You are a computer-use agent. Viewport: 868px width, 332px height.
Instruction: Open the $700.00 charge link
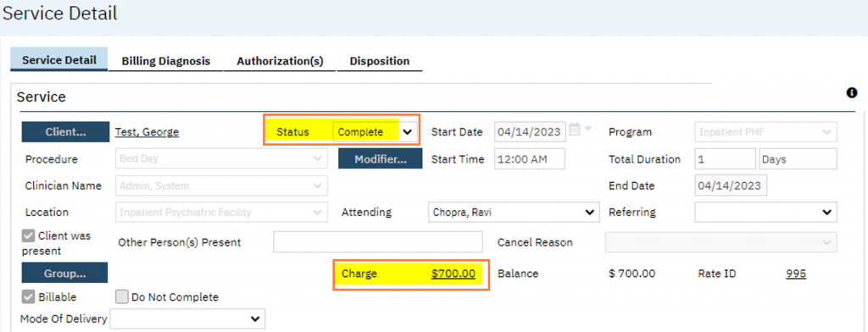[453, 274]
